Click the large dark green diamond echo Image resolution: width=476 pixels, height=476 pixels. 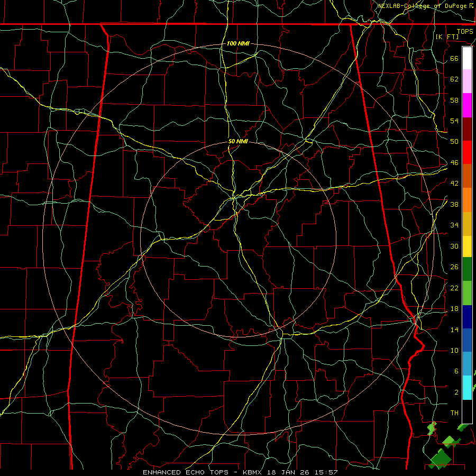[x=440, y=459]
